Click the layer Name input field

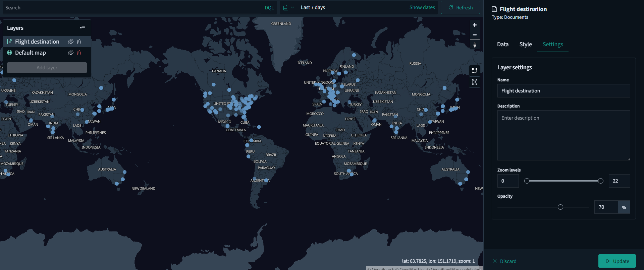[563, 91]
